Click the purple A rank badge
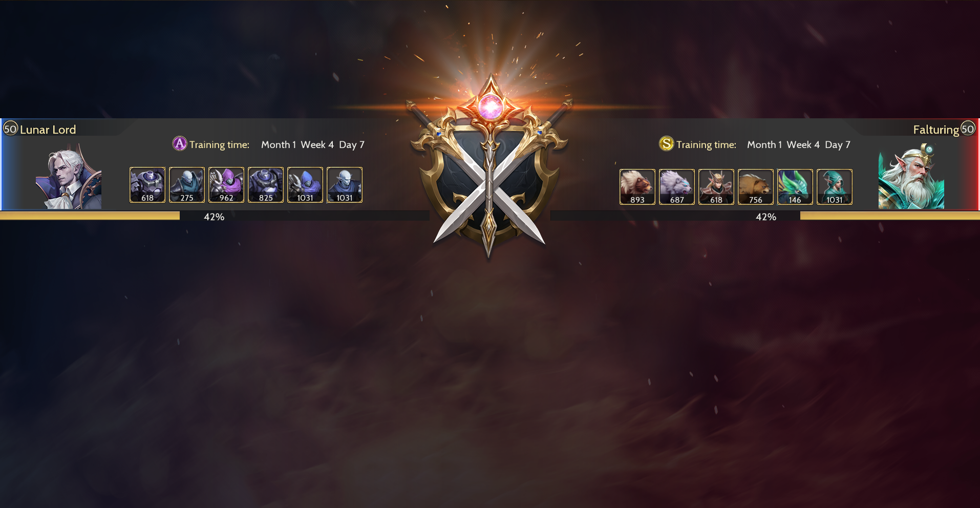 180,144
